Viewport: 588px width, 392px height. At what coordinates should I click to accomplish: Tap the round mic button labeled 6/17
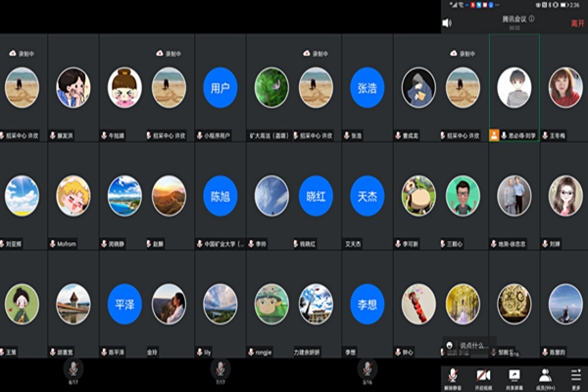73,367
